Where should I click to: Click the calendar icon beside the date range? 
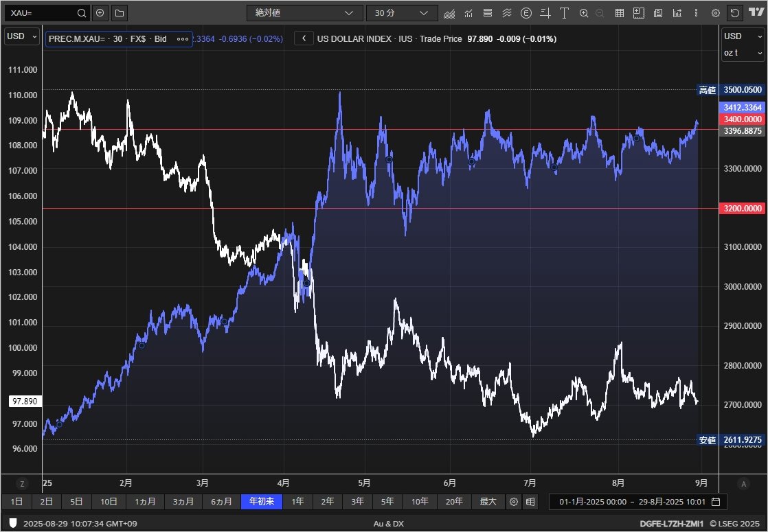coord(714,502)
